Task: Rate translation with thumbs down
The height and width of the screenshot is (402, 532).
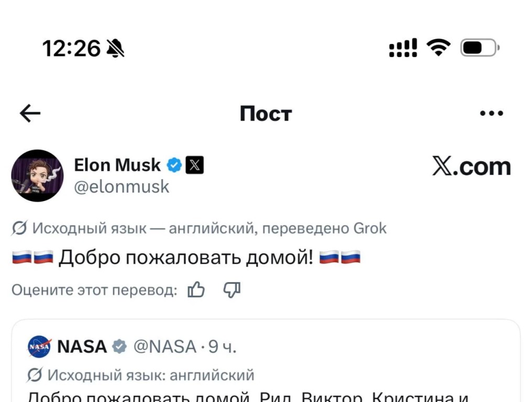Action: [x=232, y=289]
